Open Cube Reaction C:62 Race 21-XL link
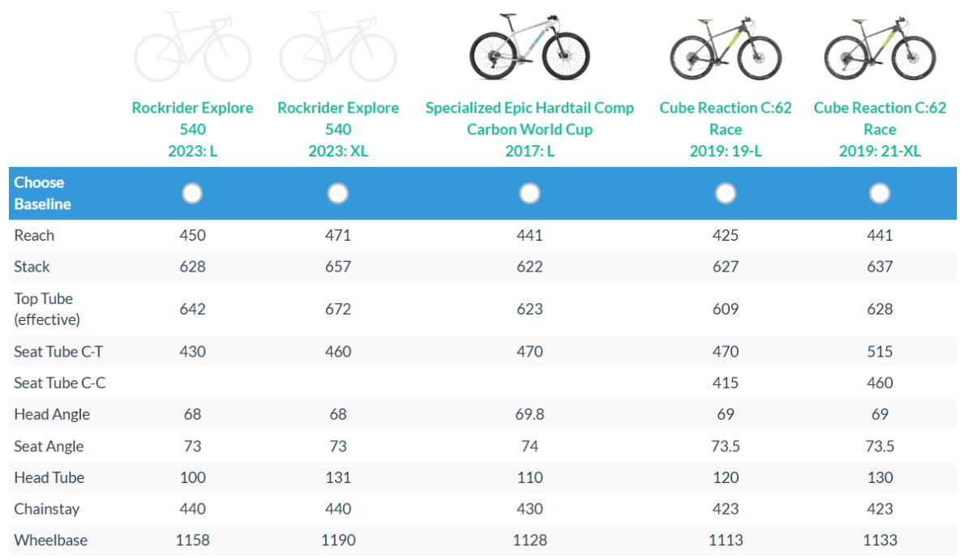This screenshot has height=560, width=973. point(880,130)
